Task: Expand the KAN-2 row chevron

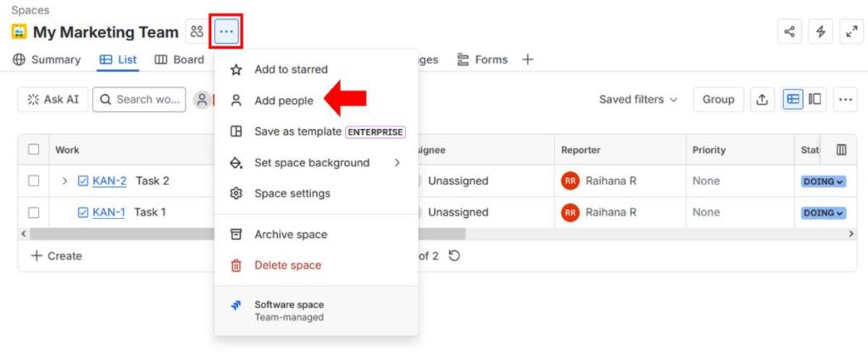Action: tap(64, 181)
